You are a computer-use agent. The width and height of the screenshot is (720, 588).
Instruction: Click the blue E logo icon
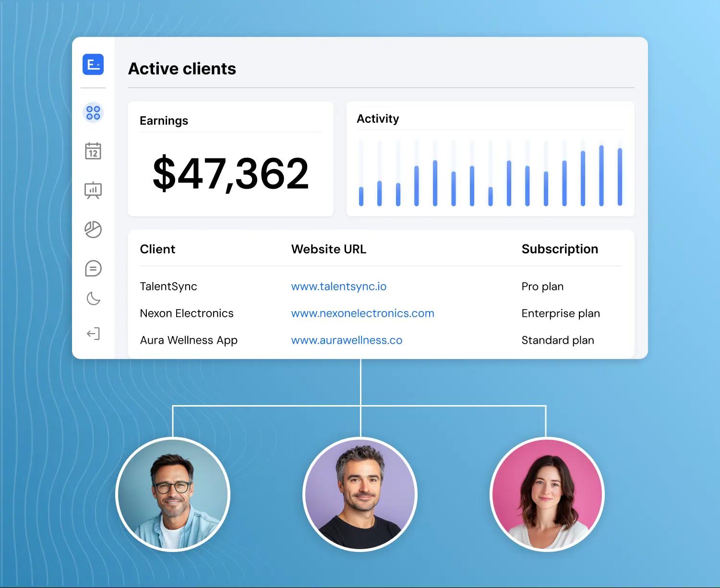93,64
